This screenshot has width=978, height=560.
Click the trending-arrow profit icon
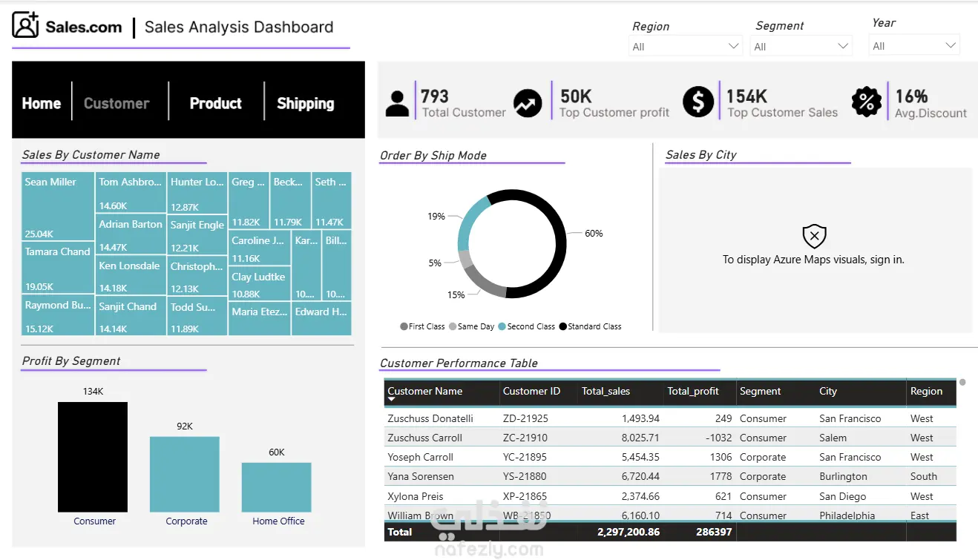pyautogui.click(x=528, y=104)
